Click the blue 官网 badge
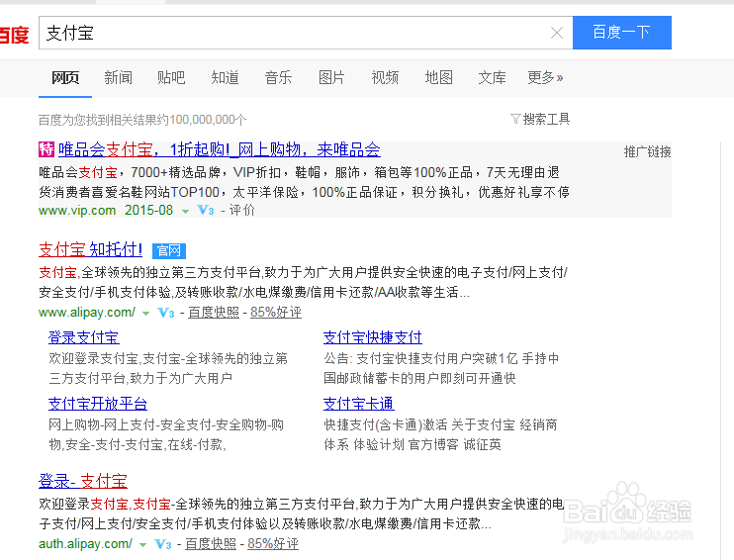 [169, 251]
